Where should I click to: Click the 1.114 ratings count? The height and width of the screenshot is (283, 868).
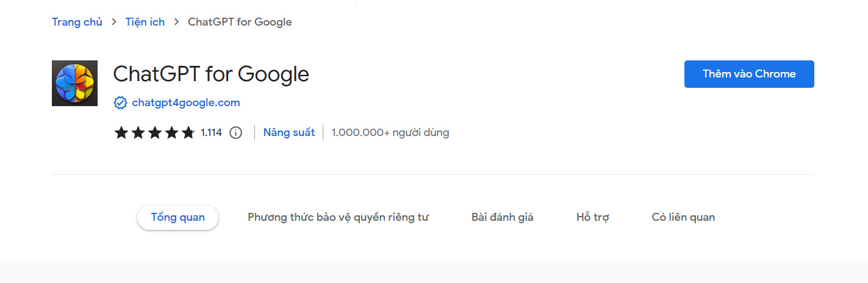pos(211,132)
